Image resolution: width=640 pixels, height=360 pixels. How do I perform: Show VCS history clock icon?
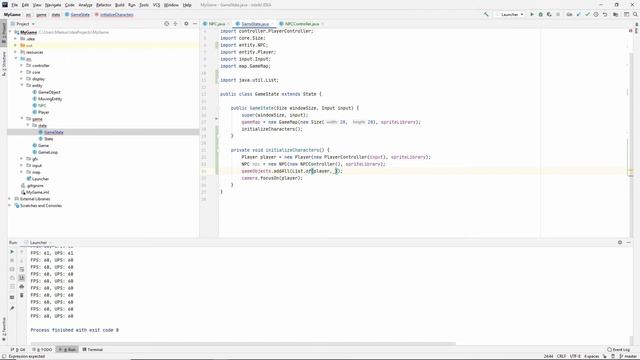(596, 14)
